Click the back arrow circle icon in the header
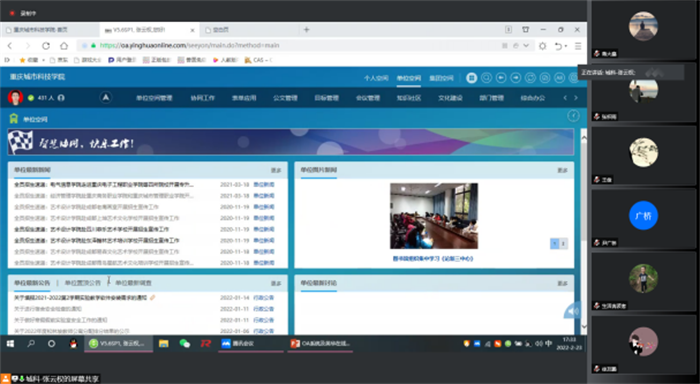Viewport: 700px width, 384px height. 501,78
